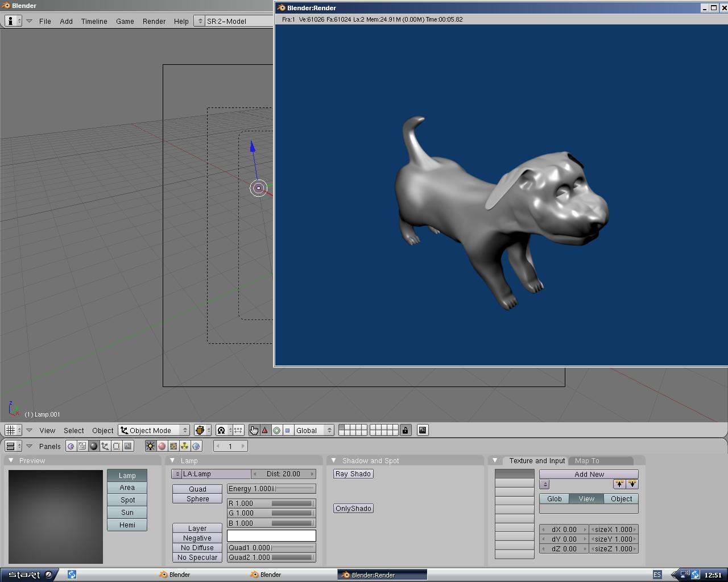Screen dimensions: 728x582
Task: Open the Lamp buttons sub-context
Action: (x=150, y=446)
